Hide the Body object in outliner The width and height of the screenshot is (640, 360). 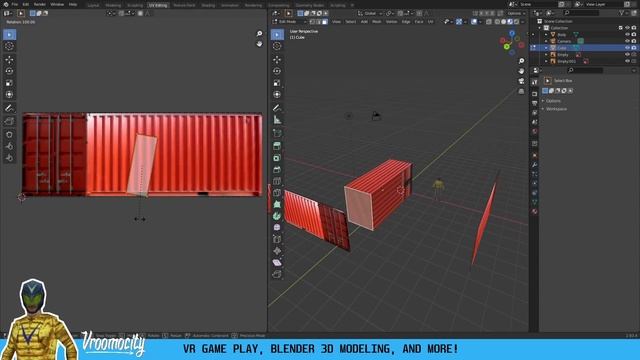(627, 35)
